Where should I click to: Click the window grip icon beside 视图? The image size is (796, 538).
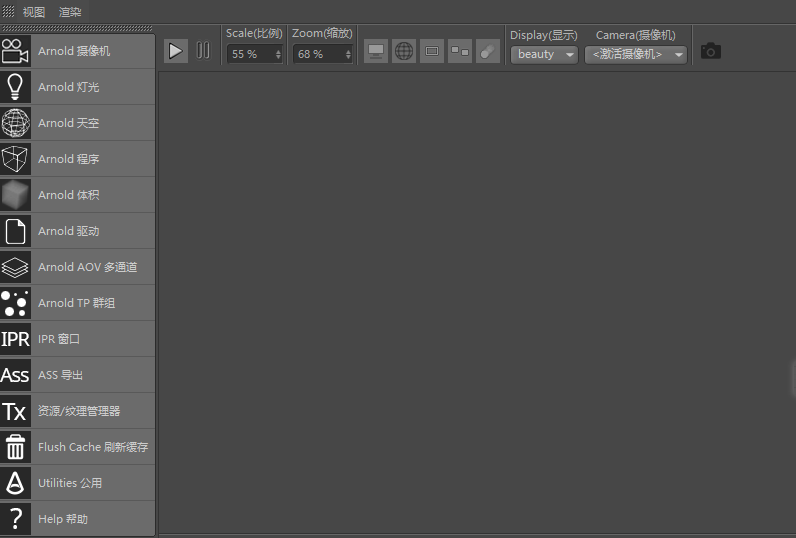point(9,11)
